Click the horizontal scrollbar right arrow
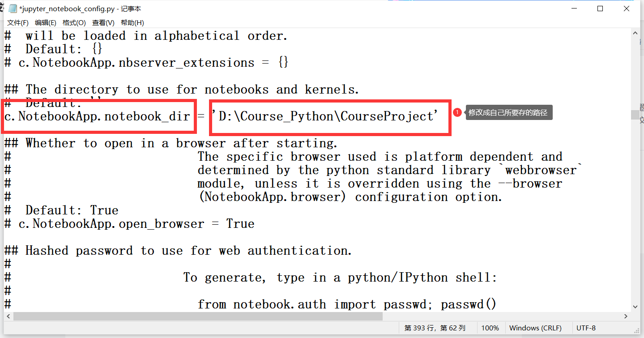The height and width of the screenshot is (338, 644). coord(626,317)
